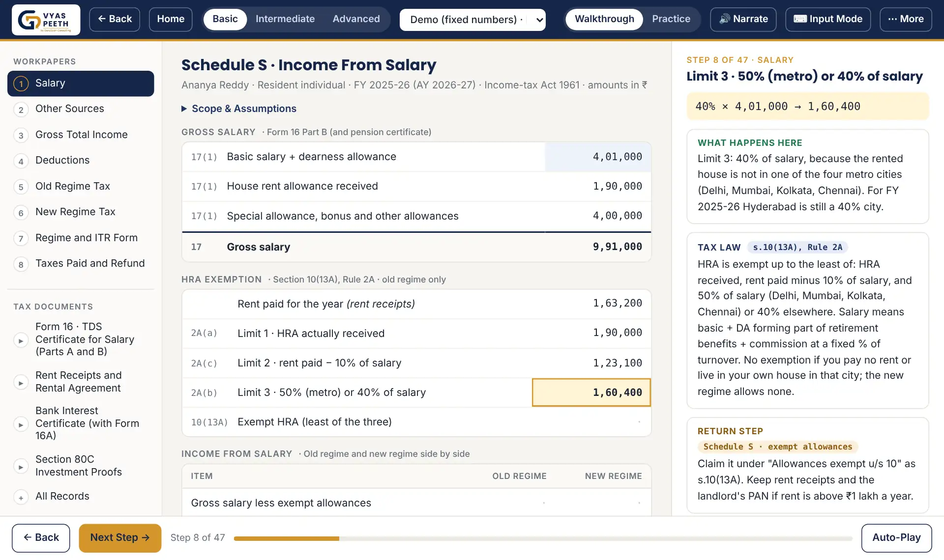Click Limit 1 HRA actually received row

416,334
